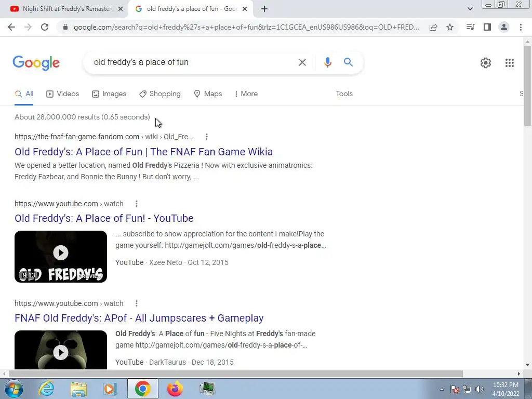Click the padlock site info icon
532x399 pixels.
coord(65,27)
